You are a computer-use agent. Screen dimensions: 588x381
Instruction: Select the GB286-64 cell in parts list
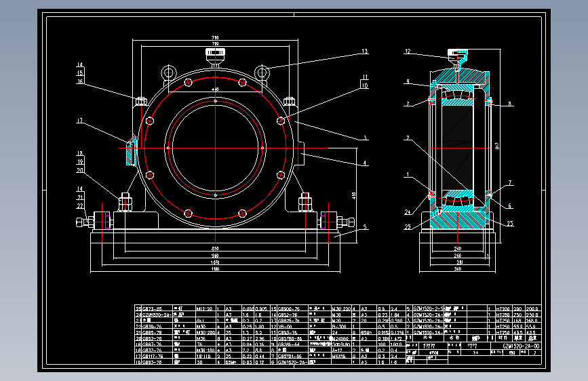[290, 344]
